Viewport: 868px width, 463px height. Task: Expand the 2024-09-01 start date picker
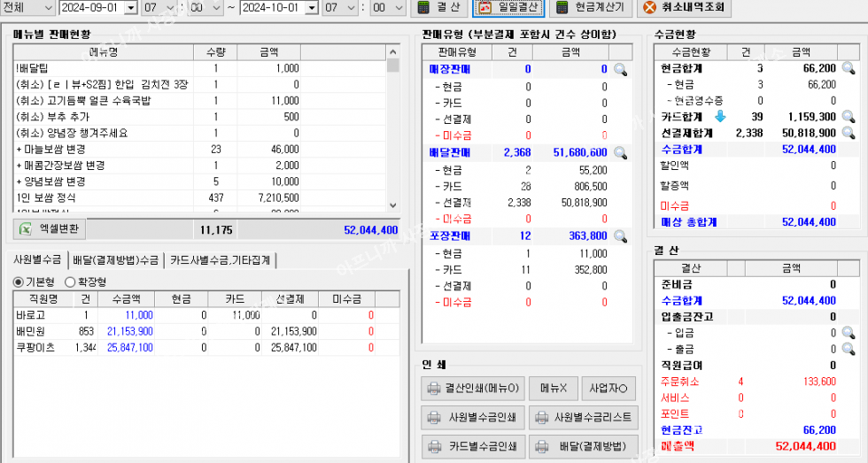coord(132,8)
